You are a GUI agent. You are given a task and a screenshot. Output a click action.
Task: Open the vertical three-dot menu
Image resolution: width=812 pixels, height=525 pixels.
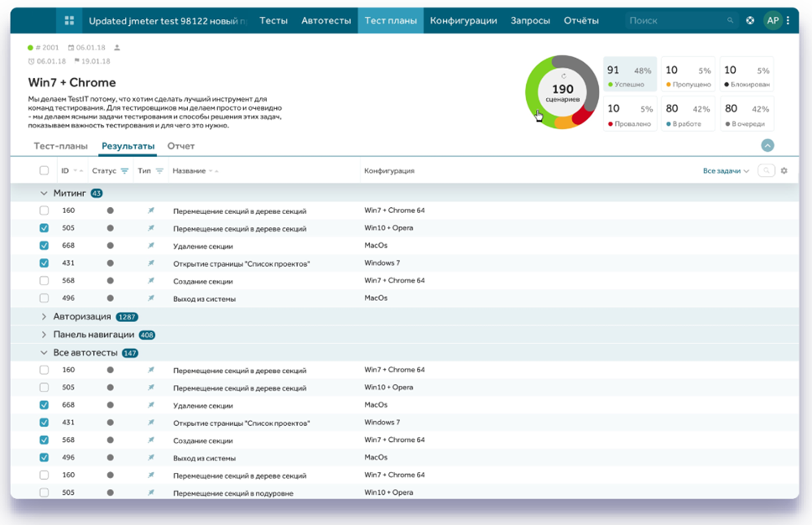789,21
